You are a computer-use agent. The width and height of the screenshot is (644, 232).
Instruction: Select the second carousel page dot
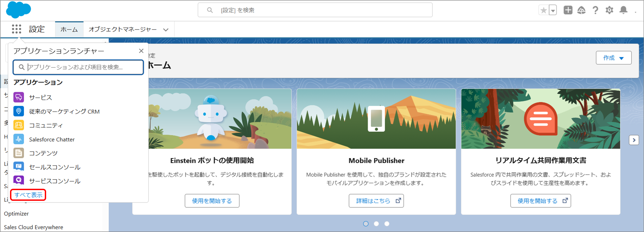376,224
